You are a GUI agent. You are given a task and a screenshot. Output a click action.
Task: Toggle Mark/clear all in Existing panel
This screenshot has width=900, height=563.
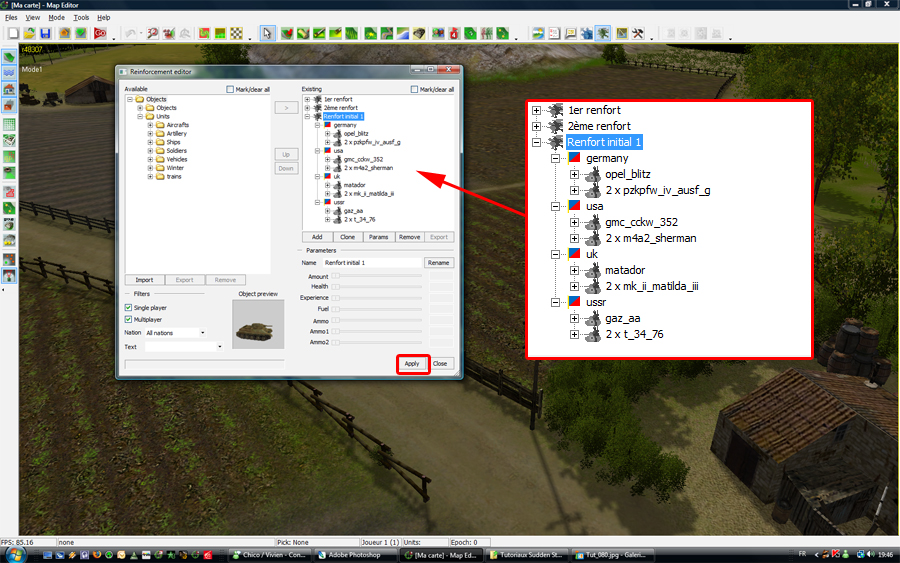pos(414,90)
